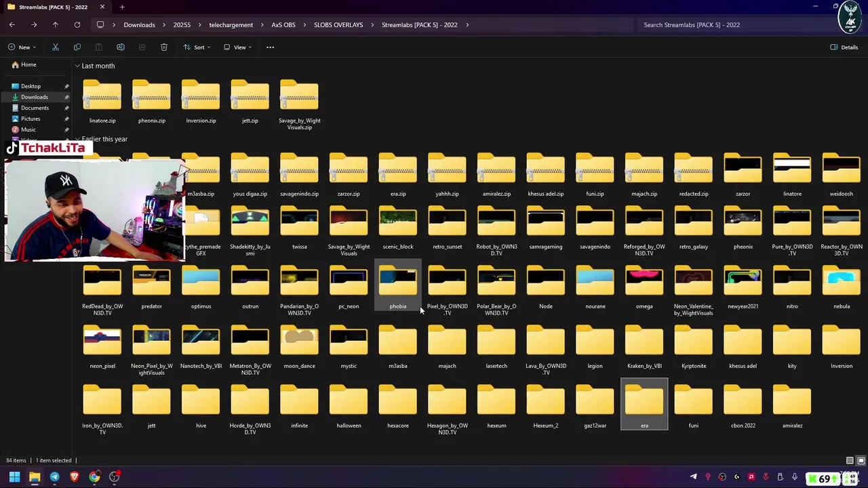Screen dimensions: 868x488
Task: Select the omega folder thumbnail
Action: tap(644, 281)
